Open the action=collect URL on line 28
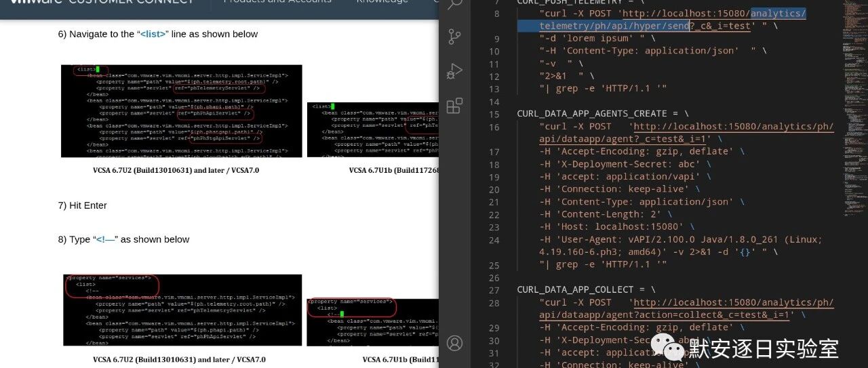This screenshot has width=868, height=368. coord(686,309)
